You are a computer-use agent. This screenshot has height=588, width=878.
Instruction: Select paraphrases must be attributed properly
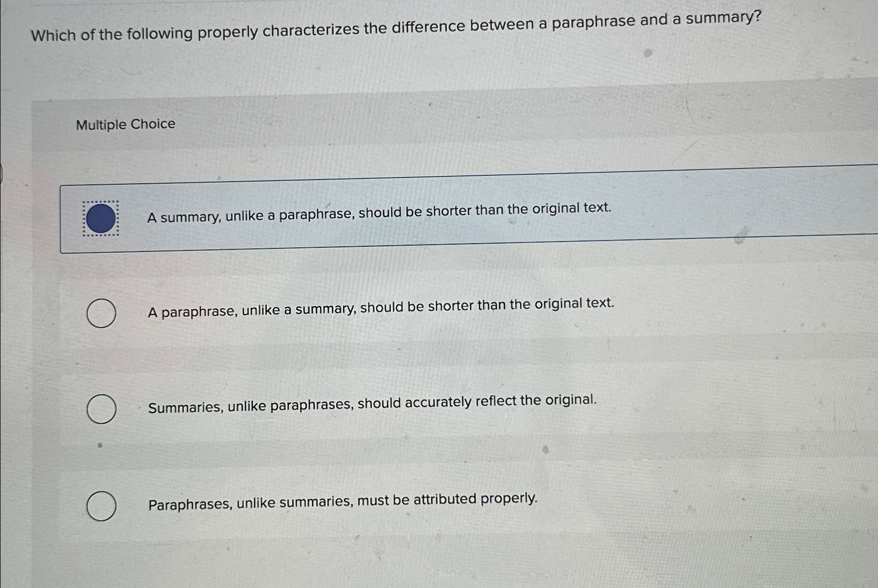tap(343, 499)
